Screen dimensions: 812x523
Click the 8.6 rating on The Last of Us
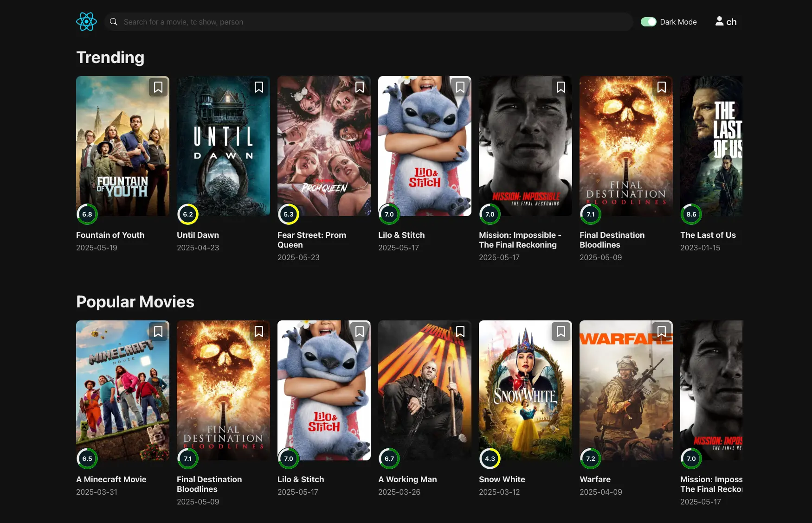pyautogui.click(x=691, y=214)
